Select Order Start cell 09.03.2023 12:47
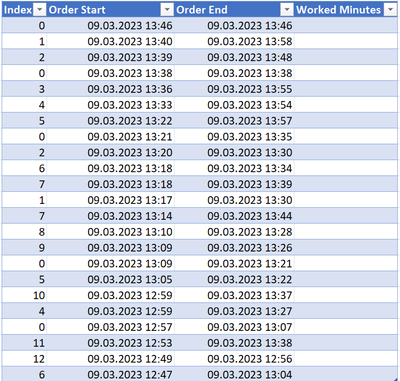The image size is (400, 381). pos(110,374)
